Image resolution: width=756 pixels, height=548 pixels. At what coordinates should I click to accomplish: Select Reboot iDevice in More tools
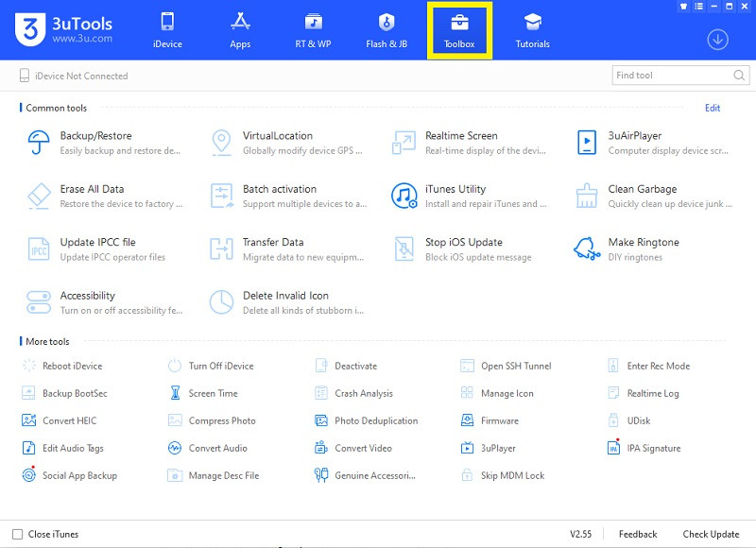[72, 367]
